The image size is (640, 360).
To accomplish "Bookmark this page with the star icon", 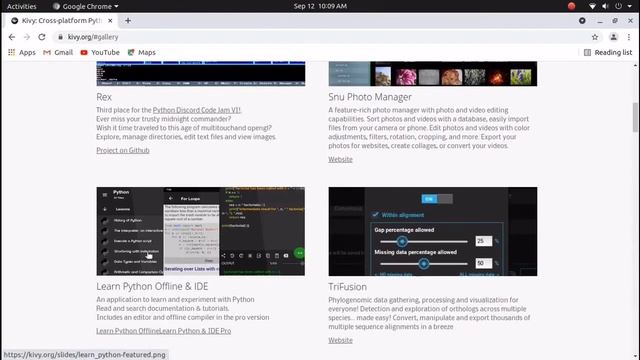I will click(595, 37).
